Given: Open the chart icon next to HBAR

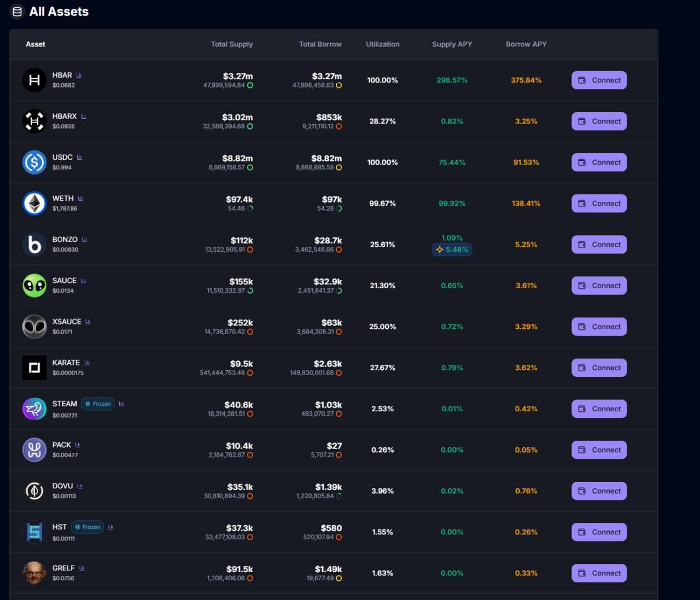Looking at the screenshot, I should [x=79, y=75].
